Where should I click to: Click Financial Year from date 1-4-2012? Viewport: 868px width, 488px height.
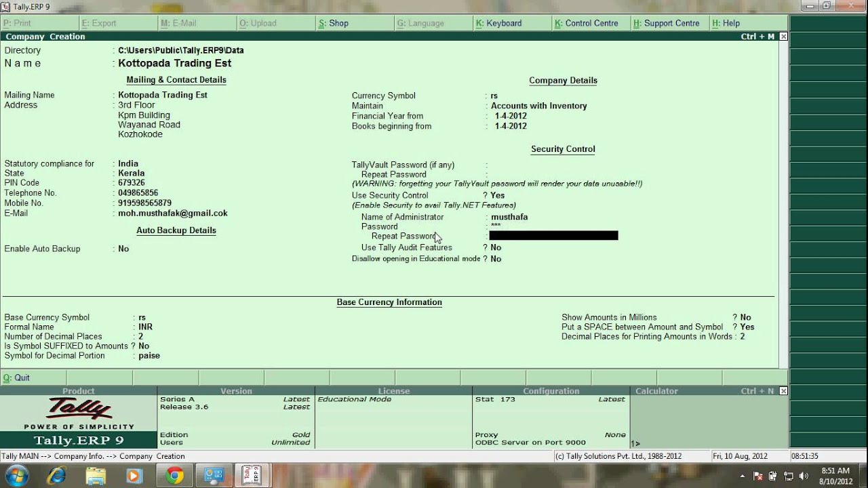point(511,116)
